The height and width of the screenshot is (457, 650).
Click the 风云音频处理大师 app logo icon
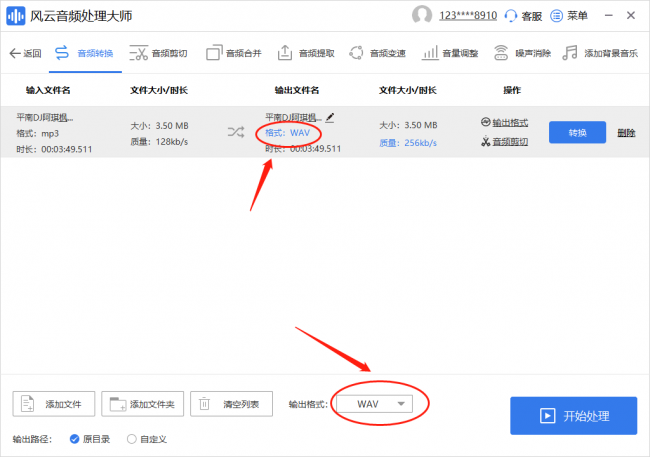(x=16, y=16)
